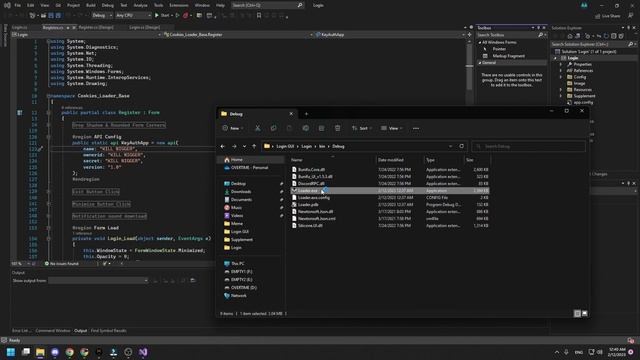
Task: Open the Debug configuration dropdown
Action: click(102, 15)
